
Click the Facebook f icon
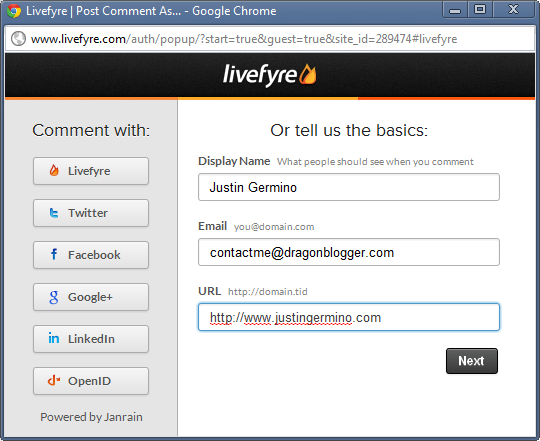click(54, 254)
